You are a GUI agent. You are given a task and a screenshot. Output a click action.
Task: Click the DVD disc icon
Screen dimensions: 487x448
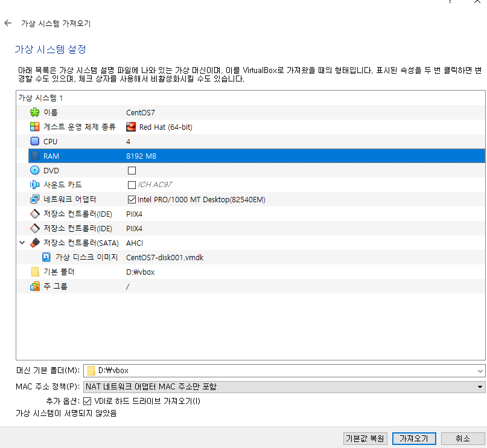[35, 170]
